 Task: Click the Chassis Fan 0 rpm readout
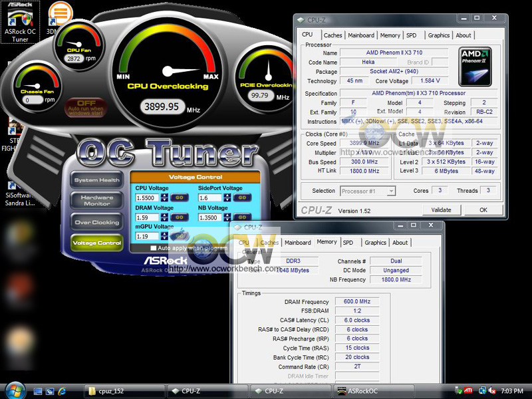(x=33, y=100)
